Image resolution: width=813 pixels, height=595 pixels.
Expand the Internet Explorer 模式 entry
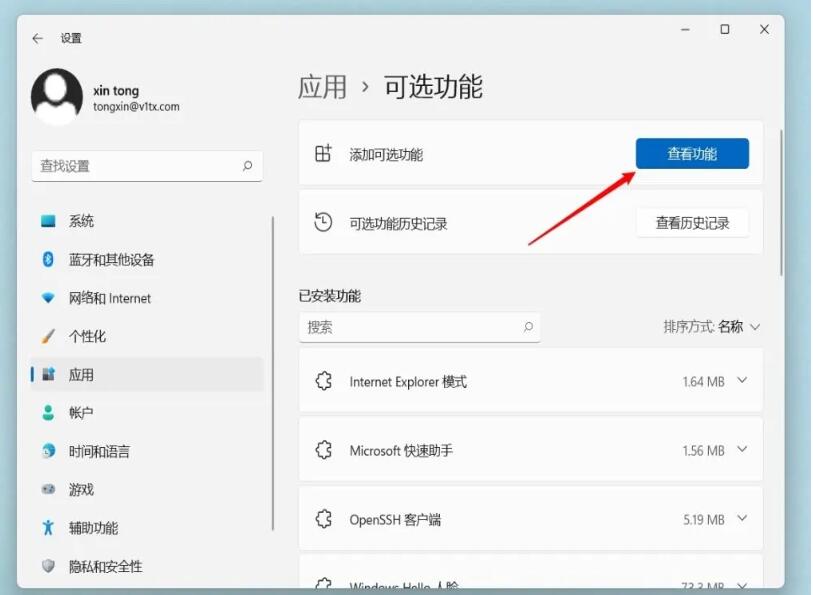pos(741,381)
